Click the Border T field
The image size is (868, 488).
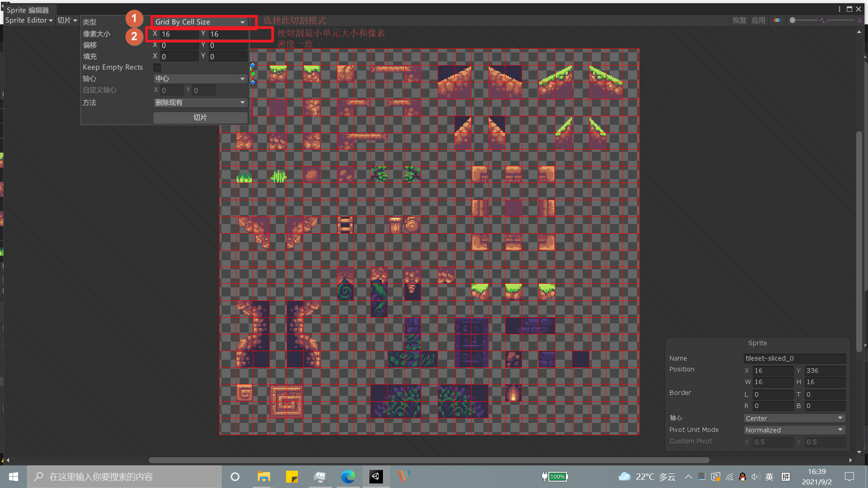tap(825, 394)
